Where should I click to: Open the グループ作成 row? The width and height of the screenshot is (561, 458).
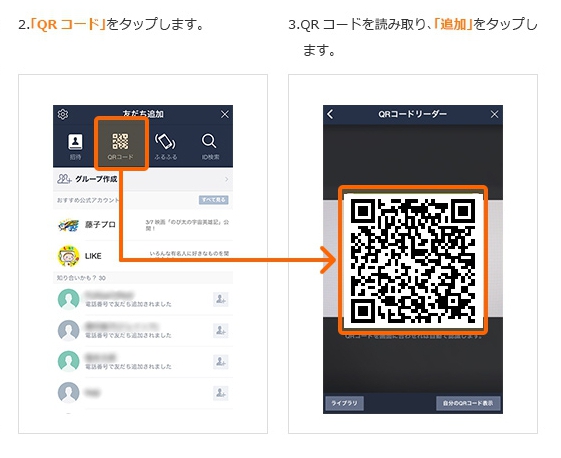pyautogui.click(x=143, y=179)
